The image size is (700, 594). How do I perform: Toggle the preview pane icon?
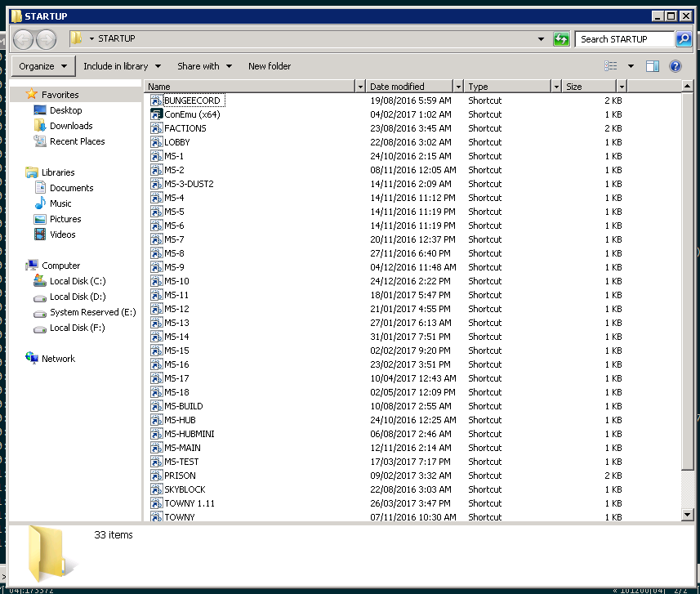(x=652, y=66)
